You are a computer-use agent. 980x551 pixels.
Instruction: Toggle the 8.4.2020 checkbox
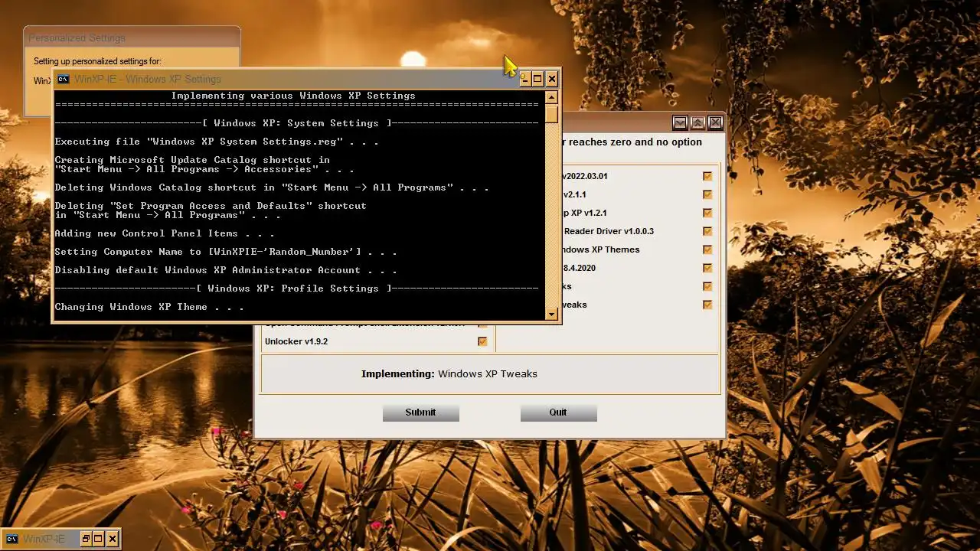pos(707,268)
